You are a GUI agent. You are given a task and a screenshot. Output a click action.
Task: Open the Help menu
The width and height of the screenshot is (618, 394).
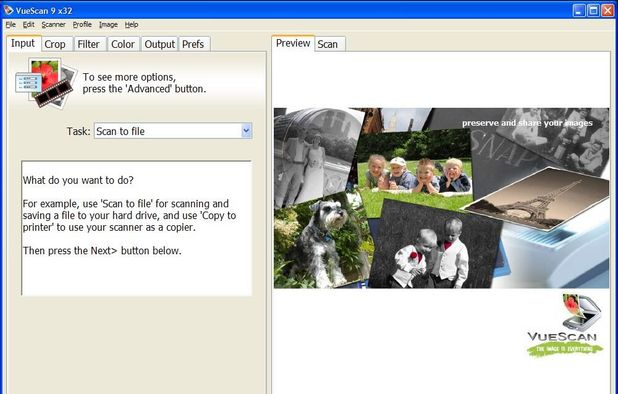tap(131, 24)
